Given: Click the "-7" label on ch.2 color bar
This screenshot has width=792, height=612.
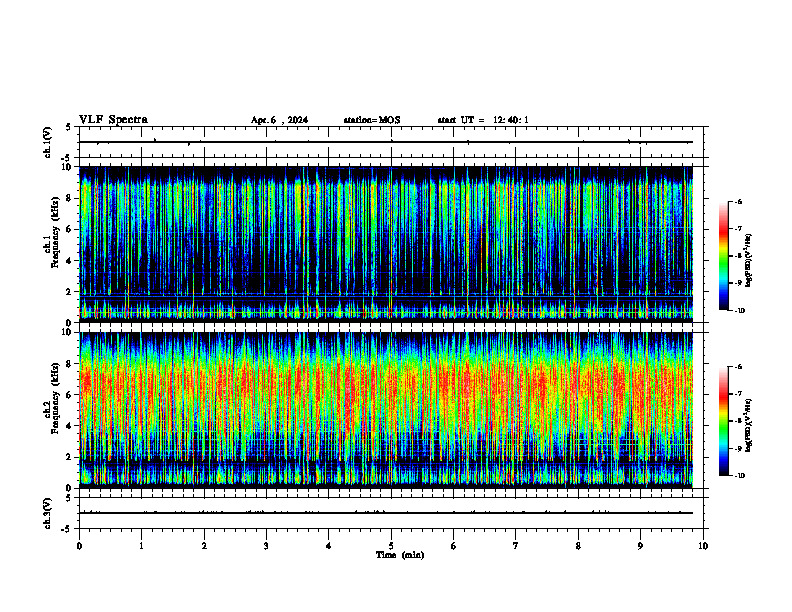Looking at the screenshot, I should pos(738,394).
